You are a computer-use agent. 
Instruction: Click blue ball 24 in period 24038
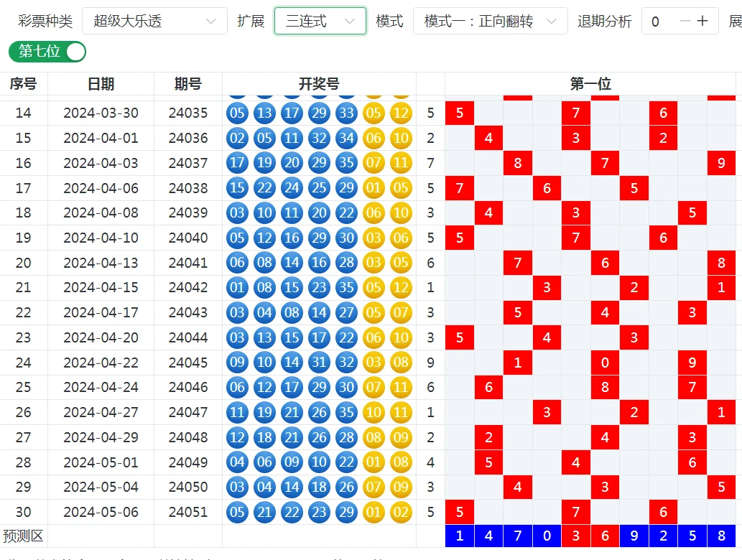292,188
